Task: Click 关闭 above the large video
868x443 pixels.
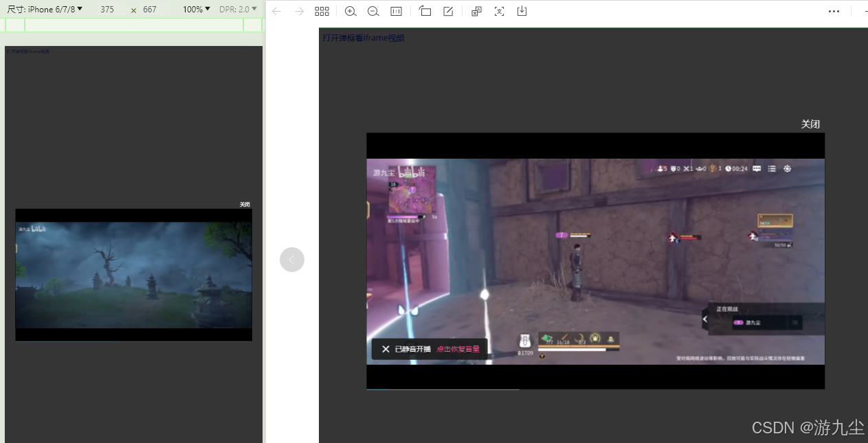Action: pos(810,124)
